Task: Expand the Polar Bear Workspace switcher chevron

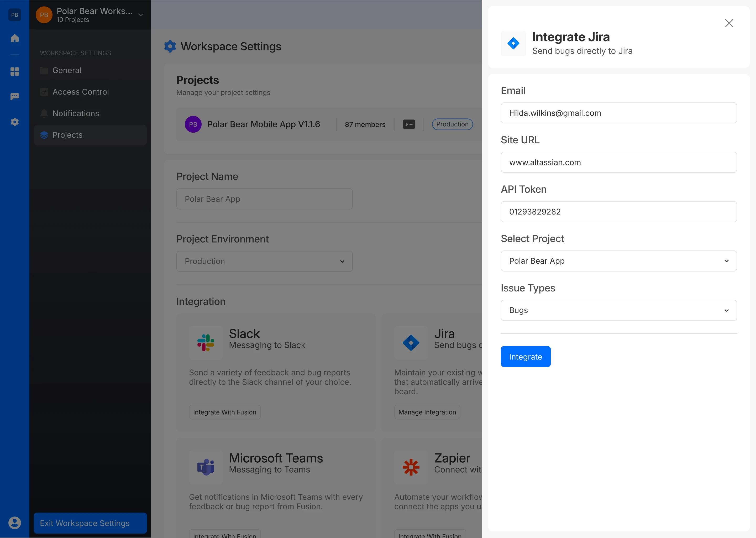Action: tap(141, 15)
